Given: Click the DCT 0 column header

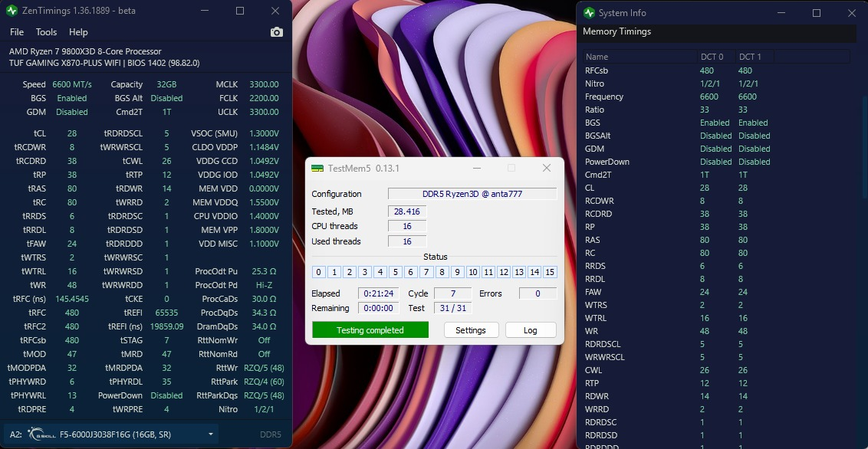Looking at the screenshot, I should pos(716,57).
